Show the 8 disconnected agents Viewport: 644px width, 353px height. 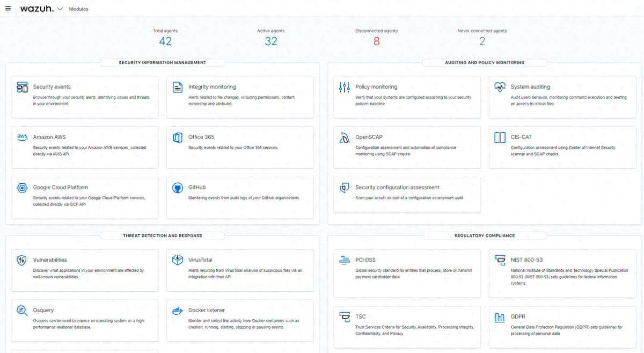[x=376, y=41]
